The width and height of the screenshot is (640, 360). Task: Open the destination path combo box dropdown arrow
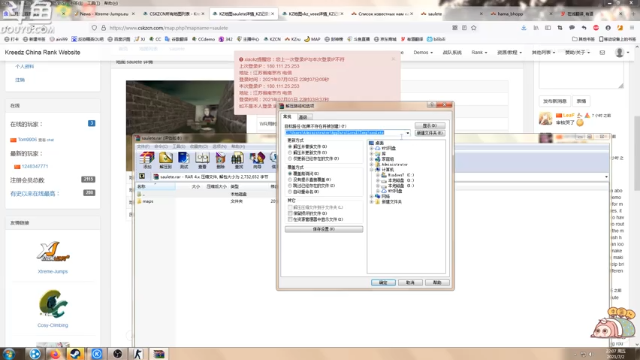coord(407,133)
